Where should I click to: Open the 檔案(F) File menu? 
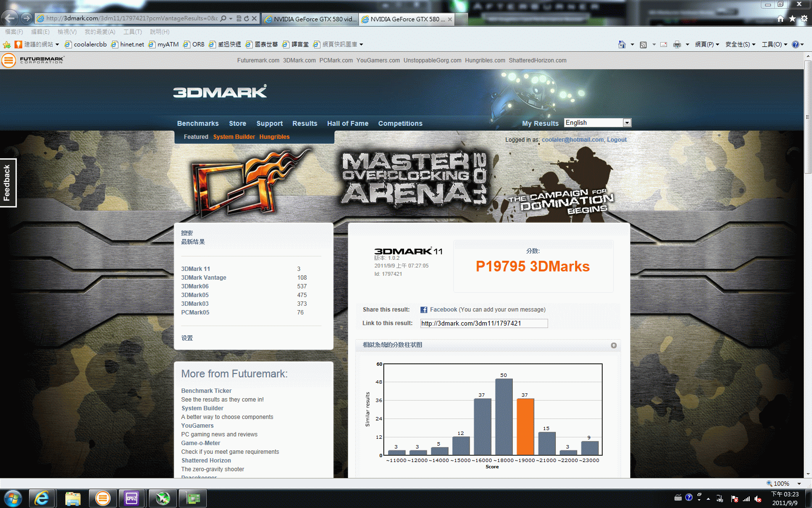14,32
